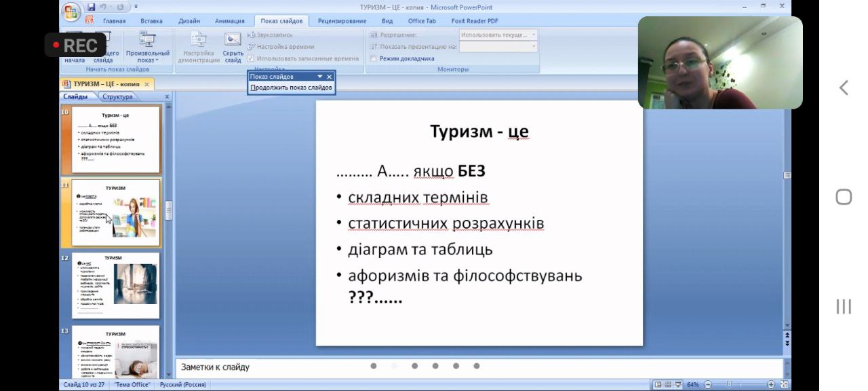Switch to slide sorter view icon
Viewport: 868px width, 391px height.
click(668, 385)
